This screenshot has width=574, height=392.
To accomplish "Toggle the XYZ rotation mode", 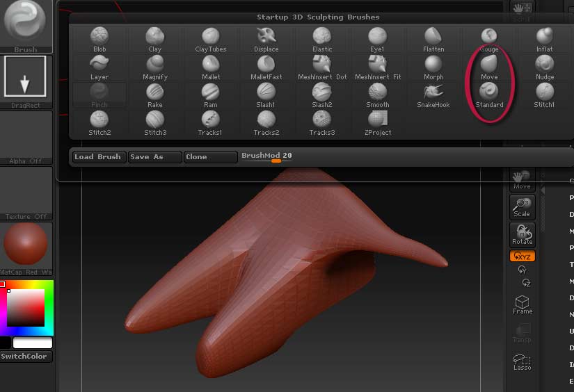I will (522, 256).
